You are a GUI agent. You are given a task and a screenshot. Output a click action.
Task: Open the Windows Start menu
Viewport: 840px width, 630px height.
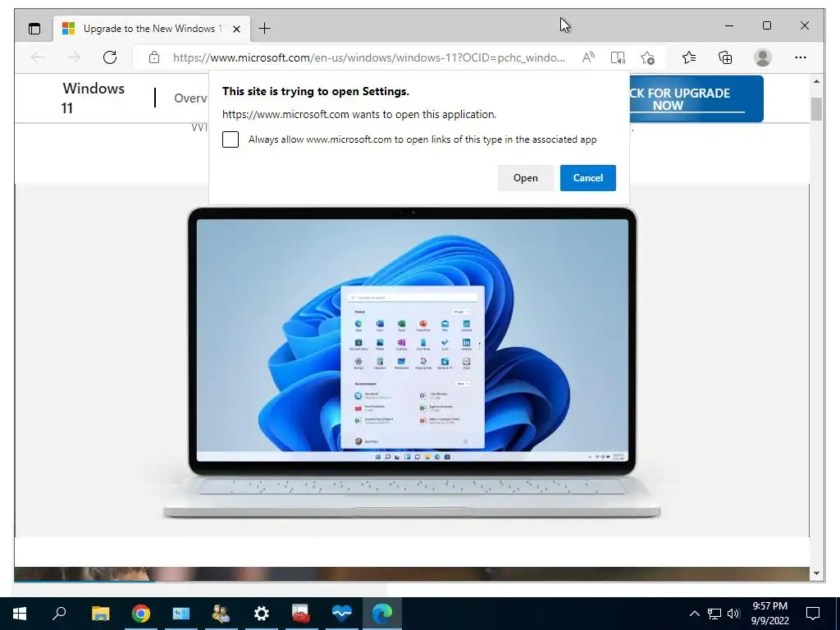click(20, 614)
